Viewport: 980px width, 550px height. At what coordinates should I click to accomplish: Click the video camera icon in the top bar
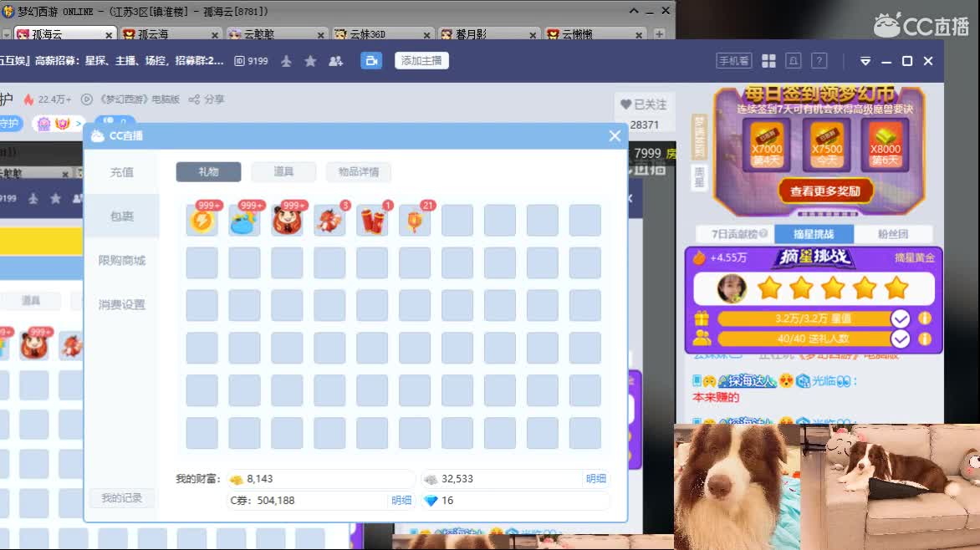coord(371,61)
